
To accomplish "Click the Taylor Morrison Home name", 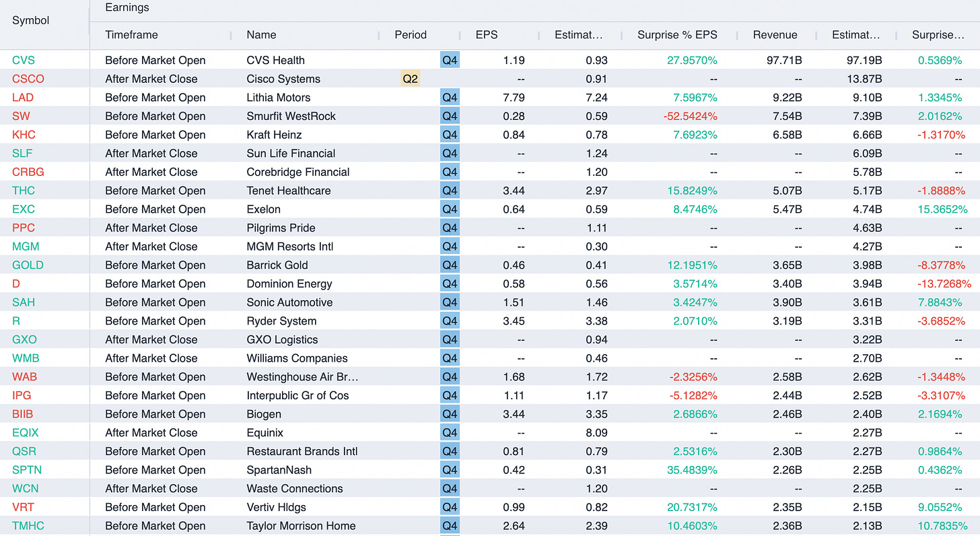I will [301, 526].
